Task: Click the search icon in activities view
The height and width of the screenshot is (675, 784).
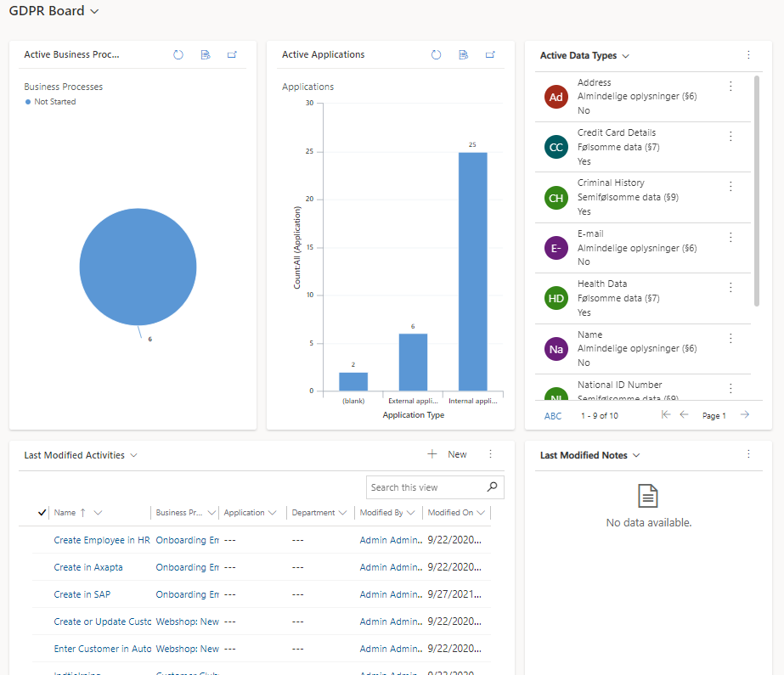Action: 492,487
